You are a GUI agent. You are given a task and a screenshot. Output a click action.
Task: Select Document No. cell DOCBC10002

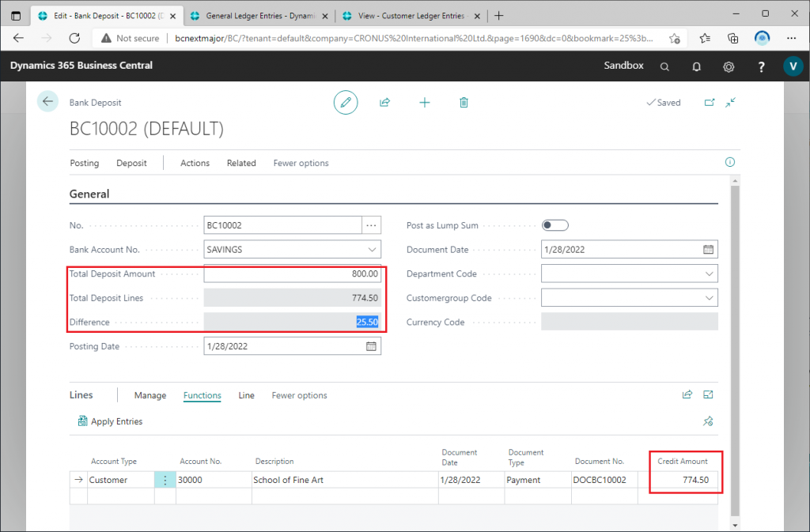[604, 480]
